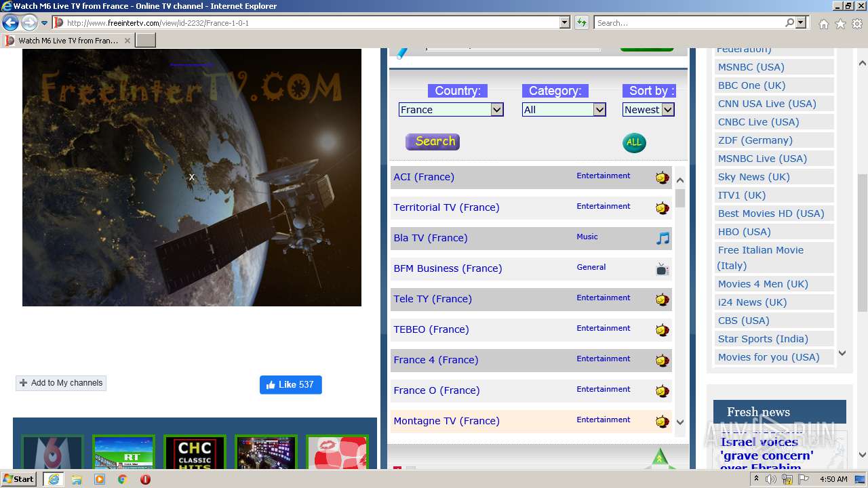This screenshot has height=488, width=868.
Task: Open the favorites star icon
Action: coord(840,24)
